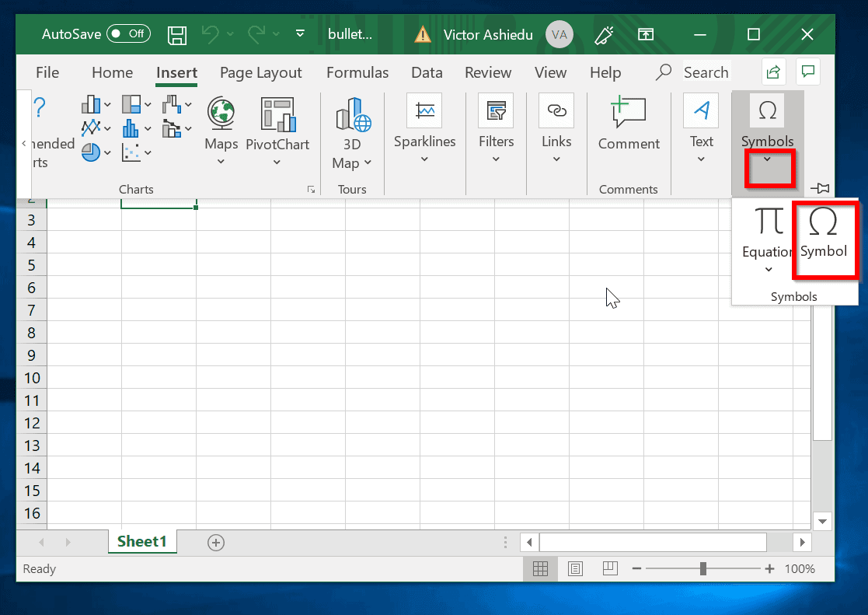
Task: Select the Sheet1 tab
Action: (141, 542)
